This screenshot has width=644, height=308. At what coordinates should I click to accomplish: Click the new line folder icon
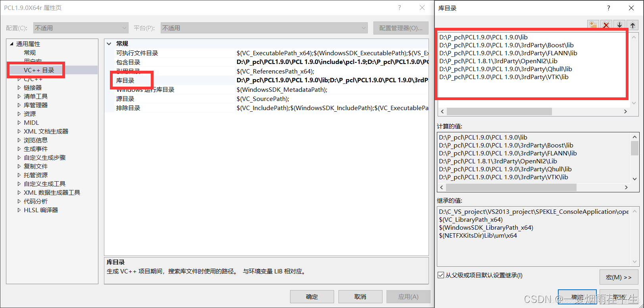(593, 25)
